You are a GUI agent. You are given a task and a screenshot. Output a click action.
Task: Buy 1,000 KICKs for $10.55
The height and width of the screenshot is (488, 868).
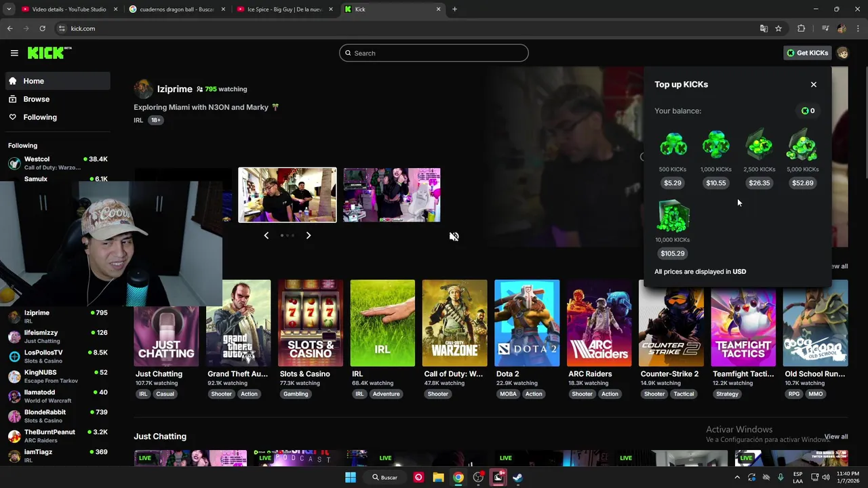pyautogui.click(x=715, y=183)
